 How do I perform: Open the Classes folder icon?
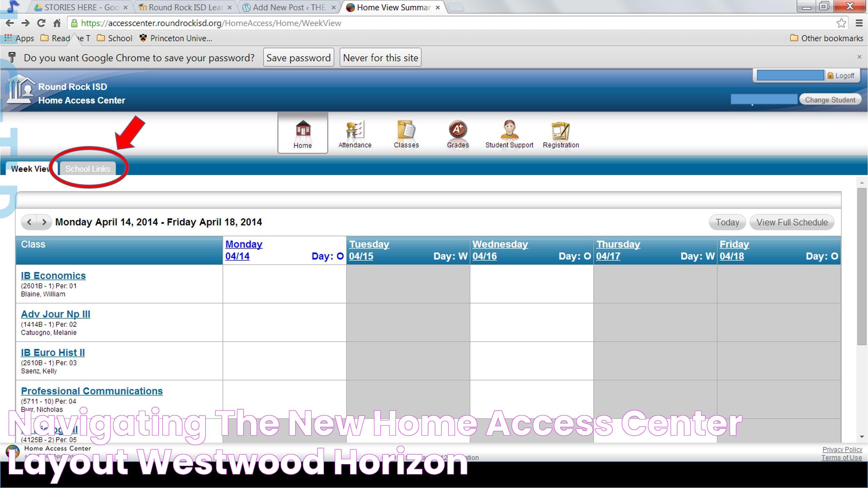(406, 134)
